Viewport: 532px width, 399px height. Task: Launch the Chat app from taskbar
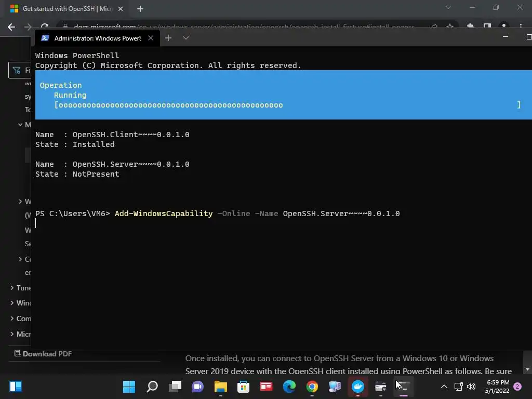pyautogui.click(x=197, y=387)
